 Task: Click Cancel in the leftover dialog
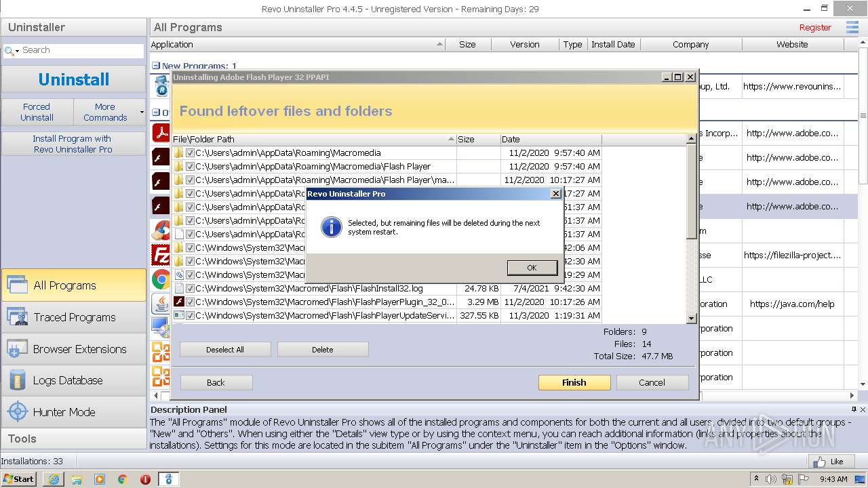tap(652, 382)
